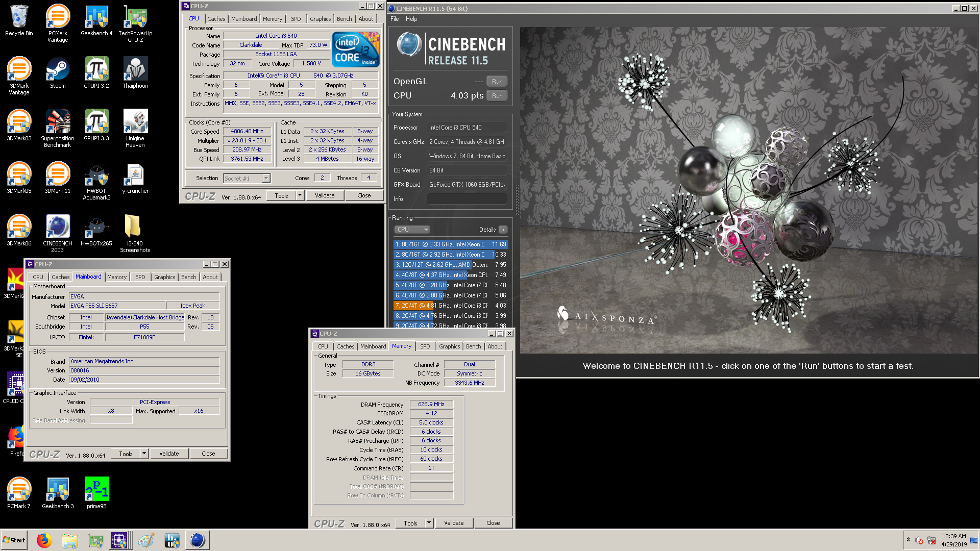980x551 pixels.
Task: Select highlighted ranking row 7 with 4.03
Action: [x=451, y=306]
